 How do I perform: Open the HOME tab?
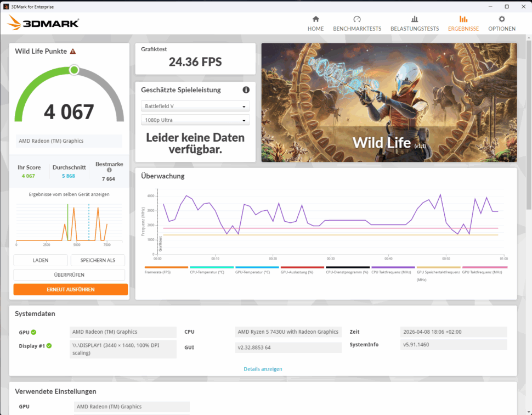click(x=315, y=24)
